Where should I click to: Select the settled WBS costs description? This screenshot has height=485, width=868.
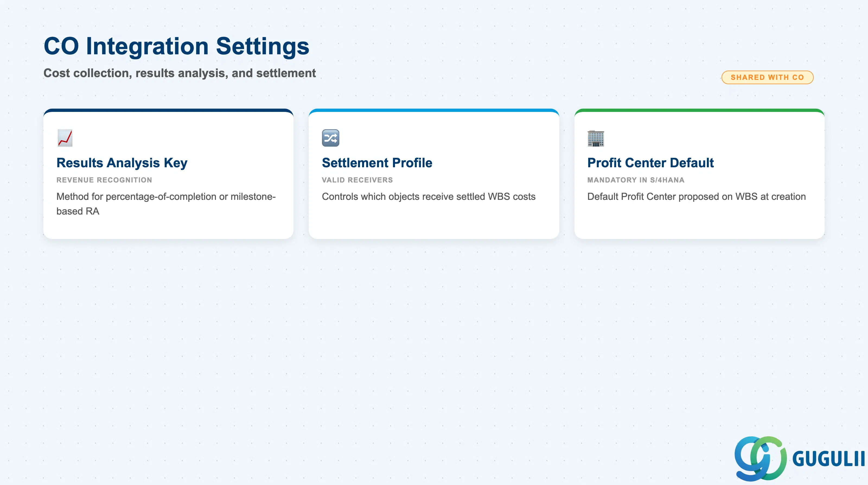coord(428,196)
